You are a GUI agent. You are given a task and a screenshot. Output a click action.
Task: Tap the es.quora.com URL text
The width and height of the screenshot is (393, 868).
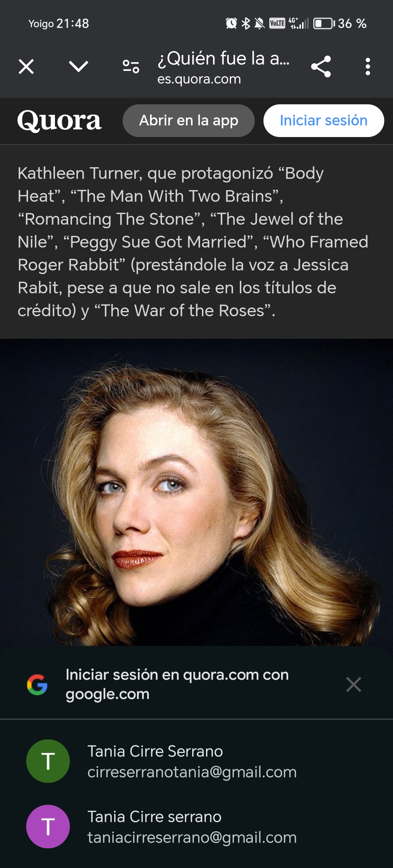[x=199, y=79]
